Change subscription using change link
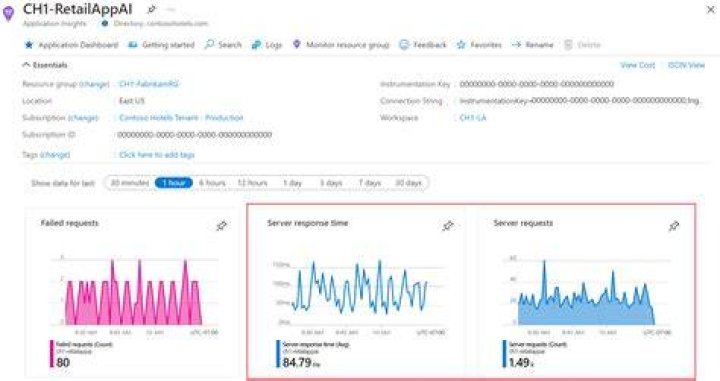The width and height of the screenshot is (720, 381). (x=83, y=118)
